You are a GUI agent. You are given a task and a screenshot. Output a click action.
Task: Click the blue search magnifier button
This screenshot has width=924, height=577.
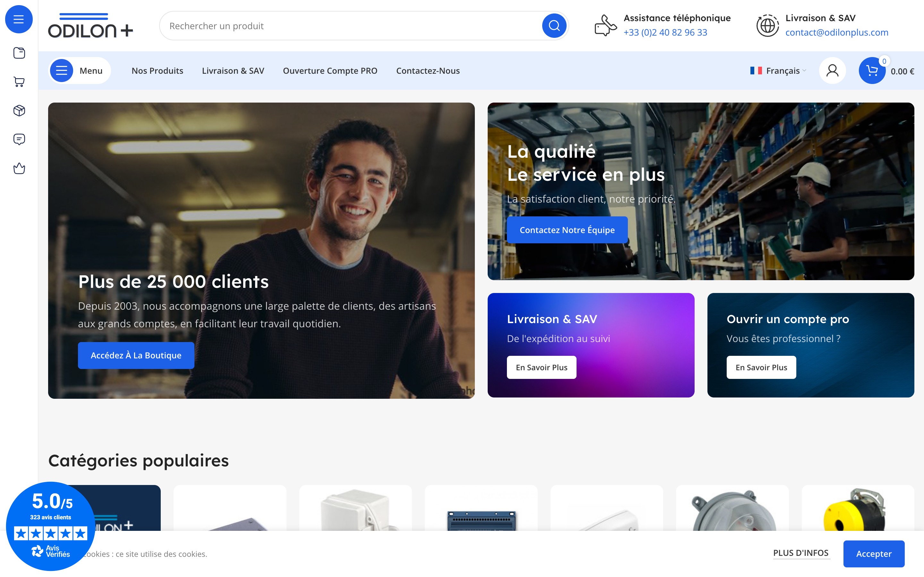(554, 26)
